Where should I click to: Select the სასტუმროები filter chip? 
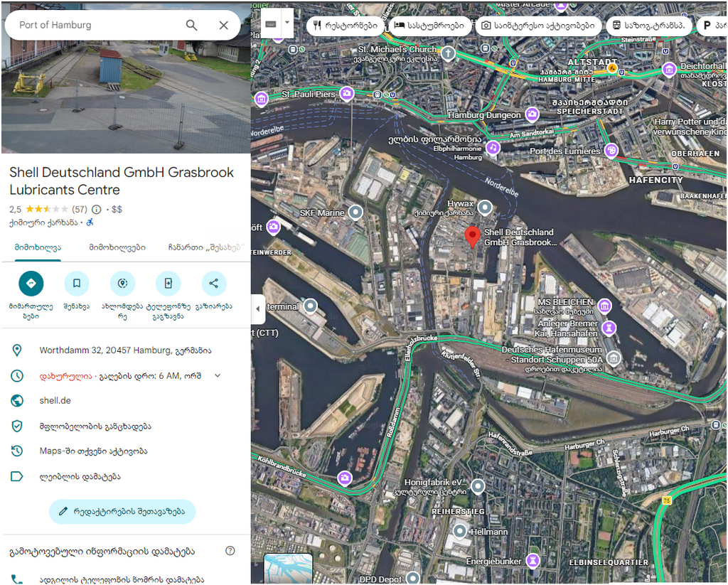point(429,26)
